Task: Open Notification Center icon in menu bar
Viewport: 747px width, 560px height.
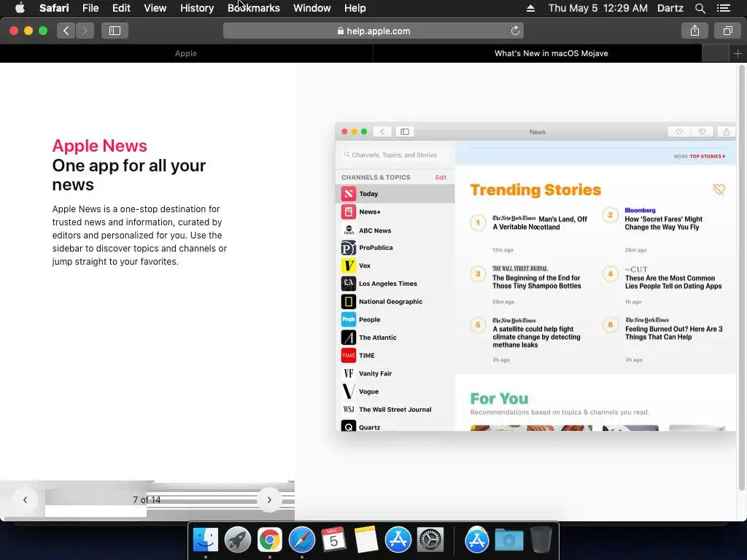Action: pos(724,8)
